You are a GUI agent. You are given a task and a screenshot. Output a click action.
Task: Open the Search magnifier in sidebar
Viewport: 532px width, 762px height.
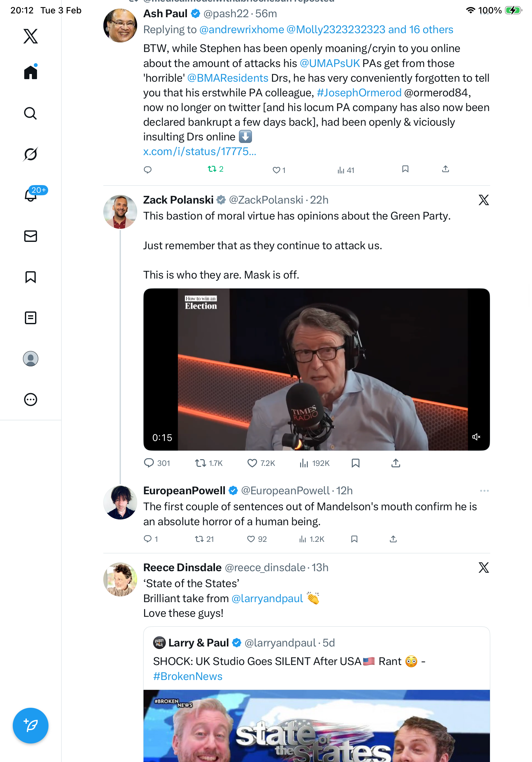point(31,114)
